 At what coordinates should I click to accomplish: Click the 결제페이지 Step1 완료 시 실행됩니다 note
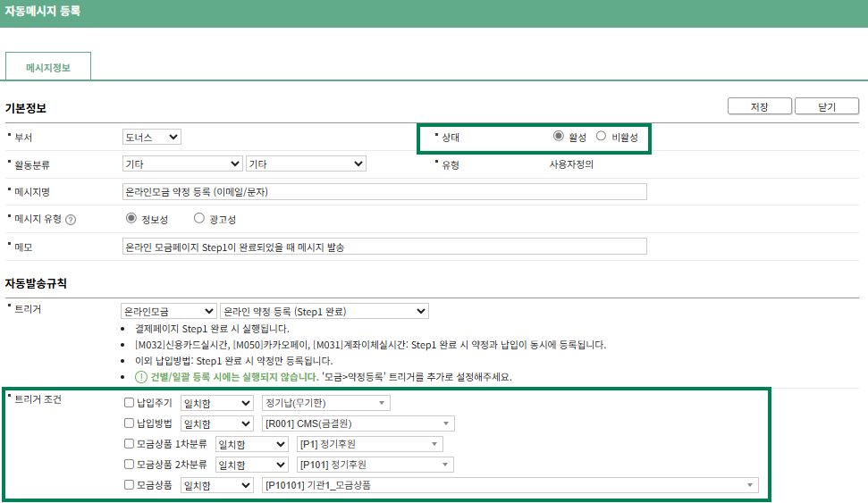[x=212, y=329]
